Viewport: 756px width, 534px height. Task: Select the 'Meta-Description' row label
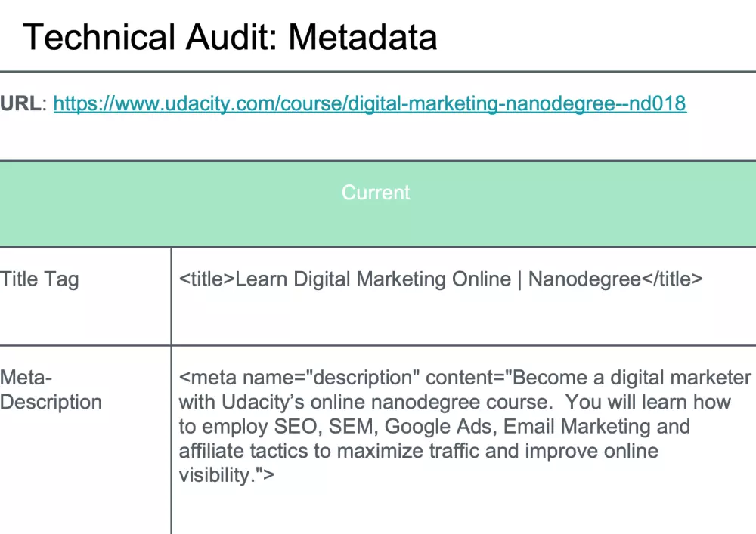pos(50,390)
